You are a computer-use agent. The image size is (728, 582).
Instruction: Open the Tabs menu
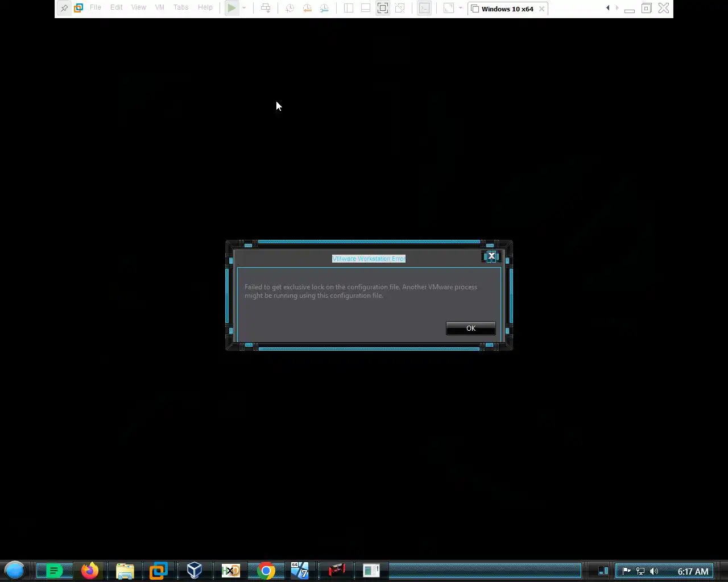coord(181,7)
